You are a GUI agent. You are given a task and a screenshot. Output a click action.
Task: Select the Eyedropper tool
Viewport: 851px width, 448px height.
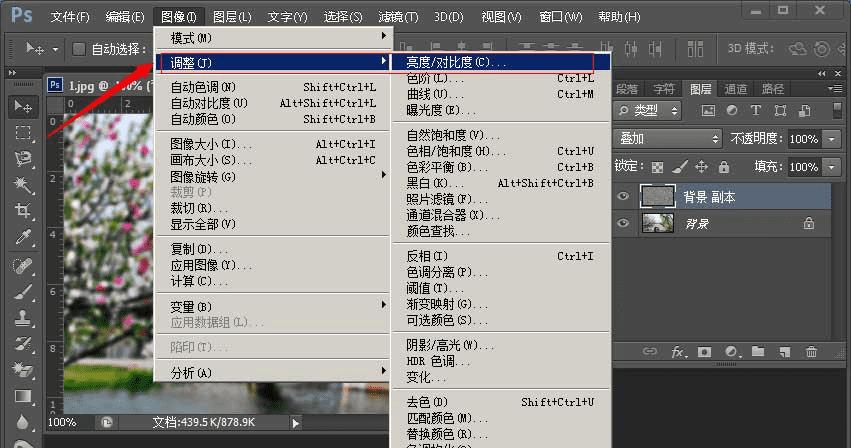[23, 237]
